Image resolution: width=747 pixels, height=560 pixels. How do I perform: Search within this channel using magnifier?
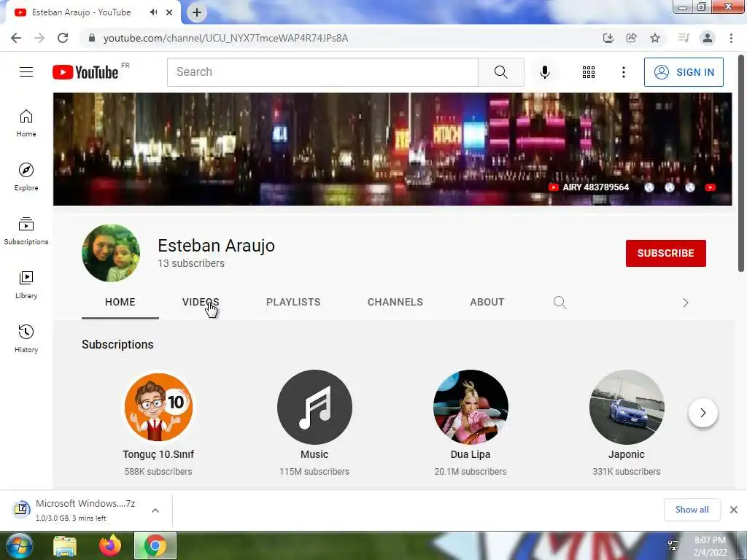[560, 303]
